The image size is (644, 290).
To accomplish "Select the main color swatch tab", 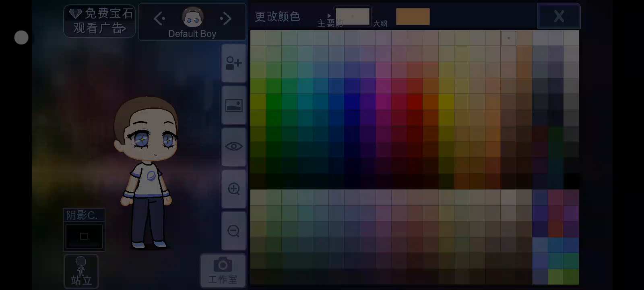I will click(x=353, y=17).
